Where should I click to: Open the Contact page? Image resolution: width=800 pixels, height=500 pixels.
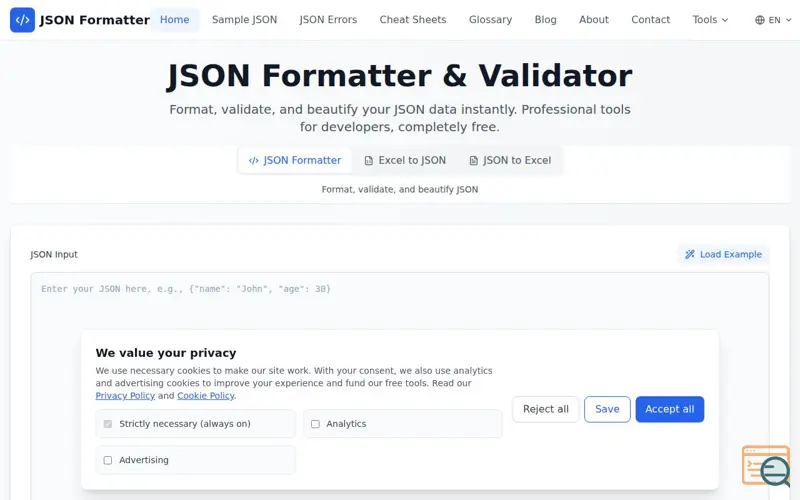click(x=651, y=20)
